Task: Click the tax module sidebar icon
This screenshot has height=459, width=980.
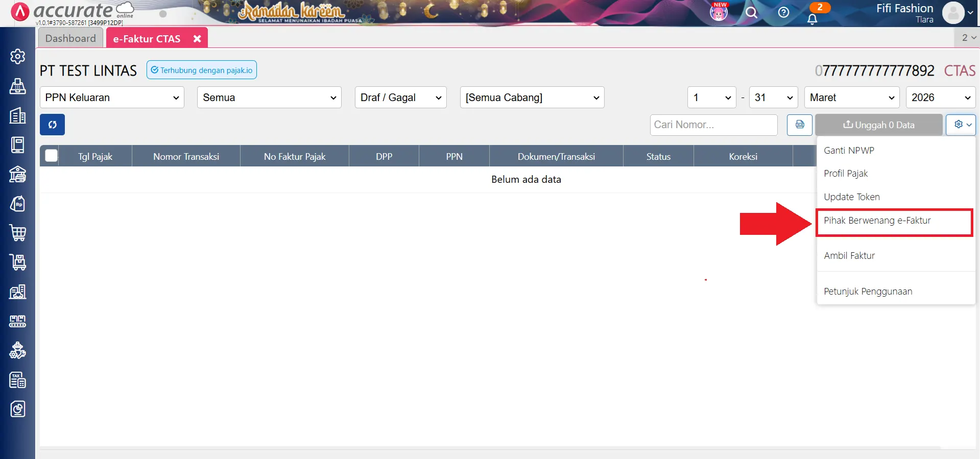Action: (18, 380)
